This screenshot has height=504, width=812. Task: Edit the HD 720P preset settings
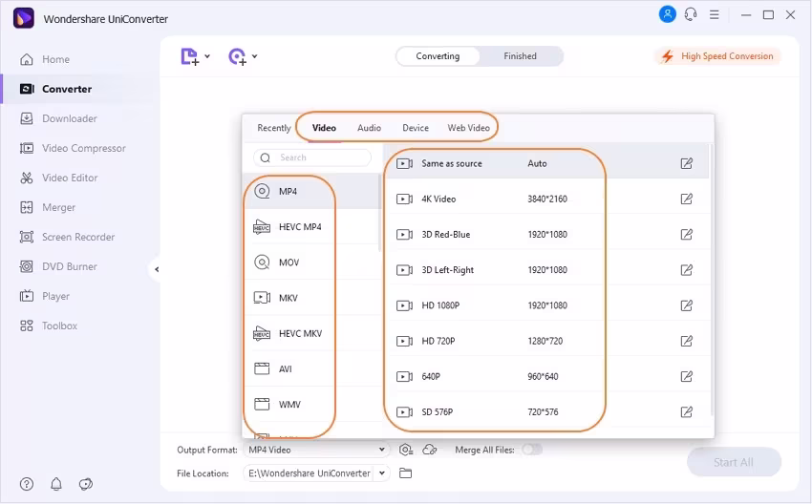687,341
